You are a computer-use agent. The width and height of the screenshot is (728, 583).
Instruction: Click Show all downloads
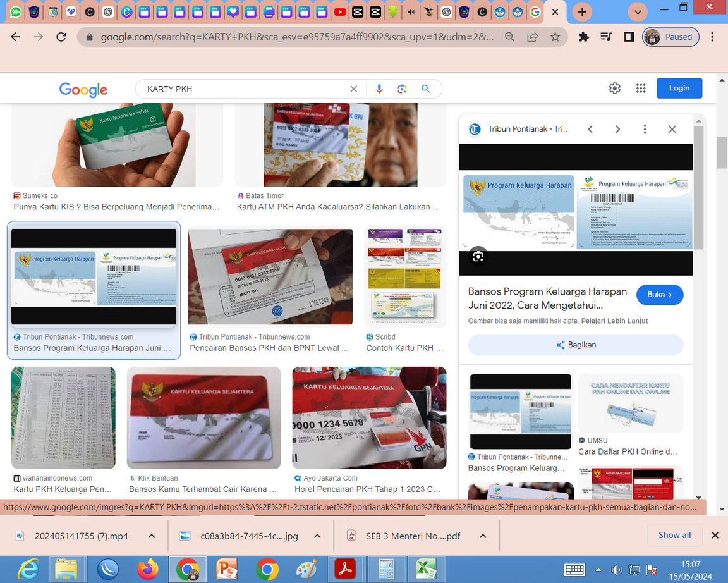[x=675, y=535]
